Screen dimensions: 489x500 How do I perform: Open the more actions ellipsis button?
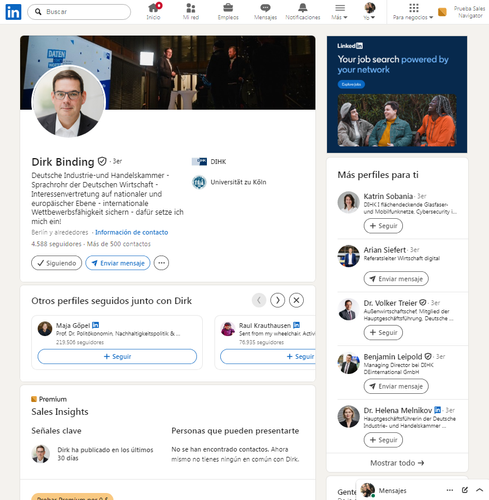pyautogui.click(x=161, y=263)
